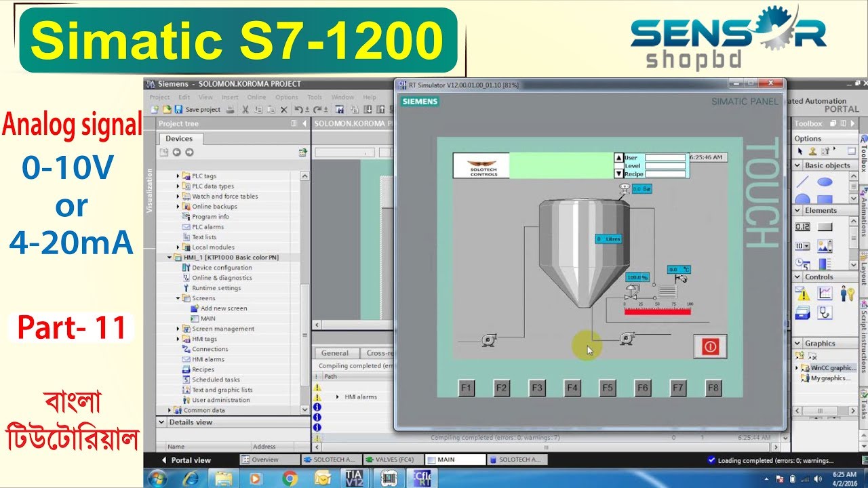
Task: Select the Alarm view control in the Toolbox
Action: point(802,293)
